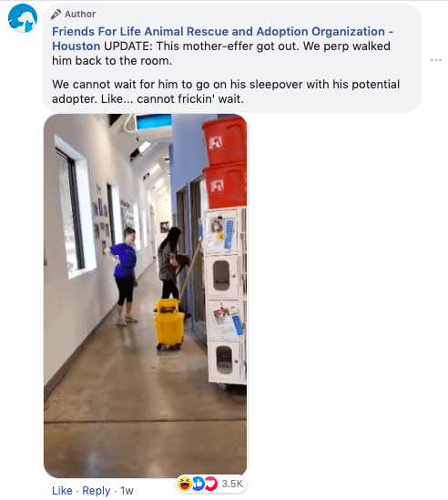Click the Author badge pen icon
This screenshot has width=448, height=500.
(56, 15)
